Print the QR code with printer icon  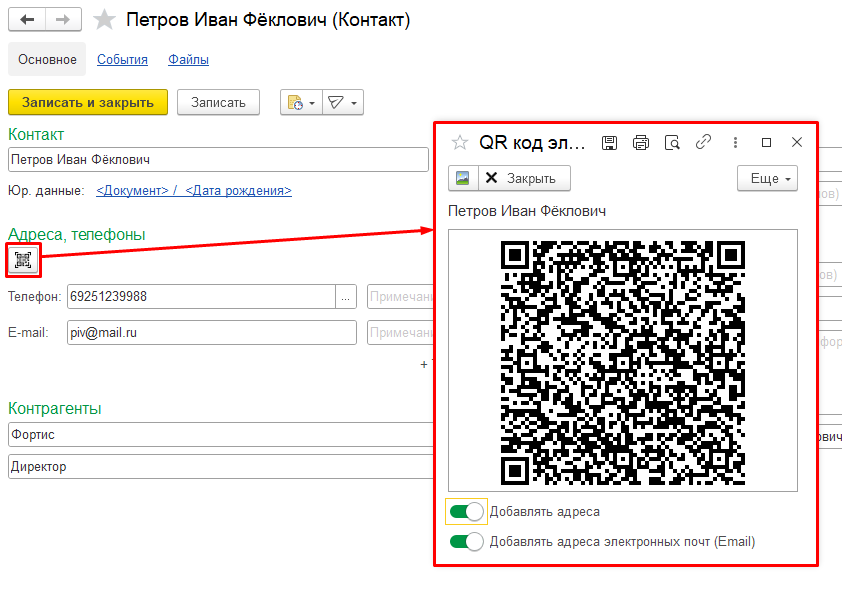[x=641, y=142]
